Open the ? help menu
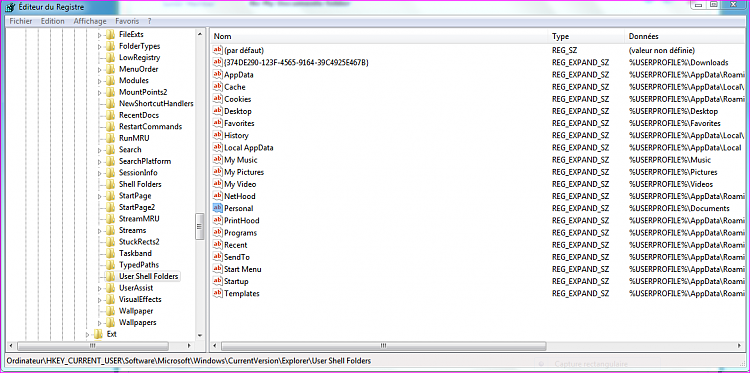This screenshot has height=373, width=750. [x=149, y=21]
